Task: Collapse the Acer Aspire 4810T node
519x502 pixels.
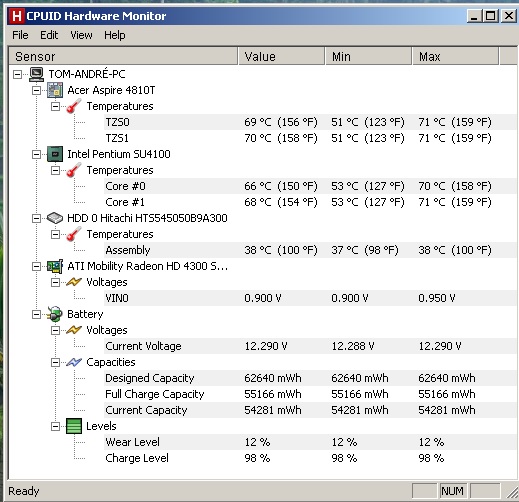Action: point(36,90)
